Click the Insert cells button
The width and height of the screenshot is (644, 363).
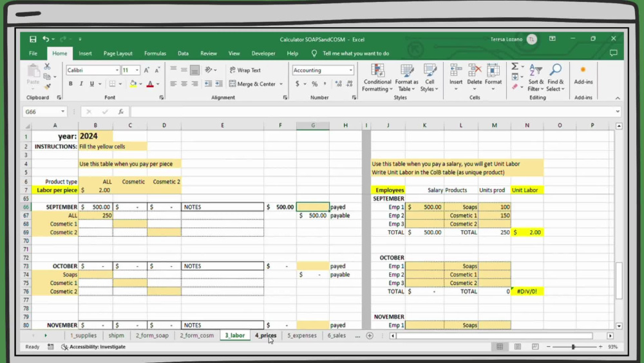[455, 78]
